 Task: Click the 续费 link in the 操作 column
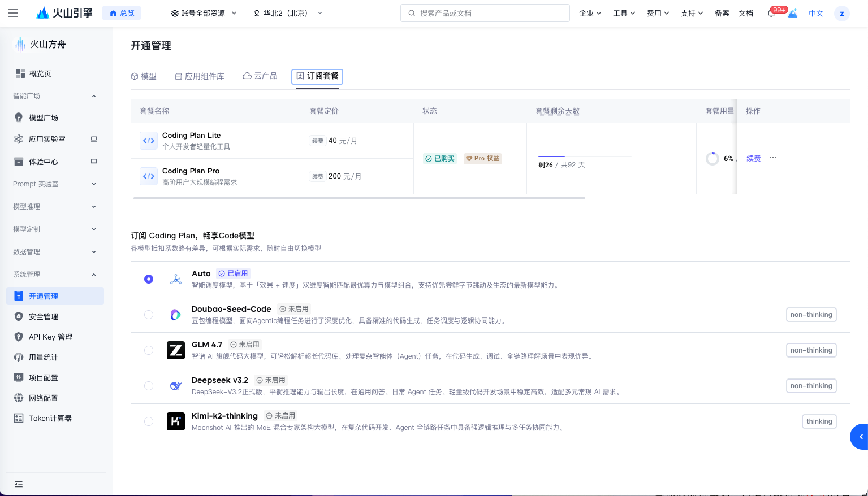753,158
